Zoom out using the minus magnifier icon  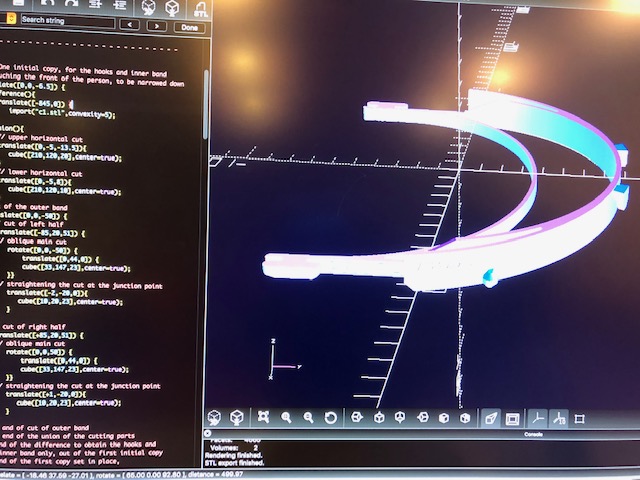[x=308, y=417]
